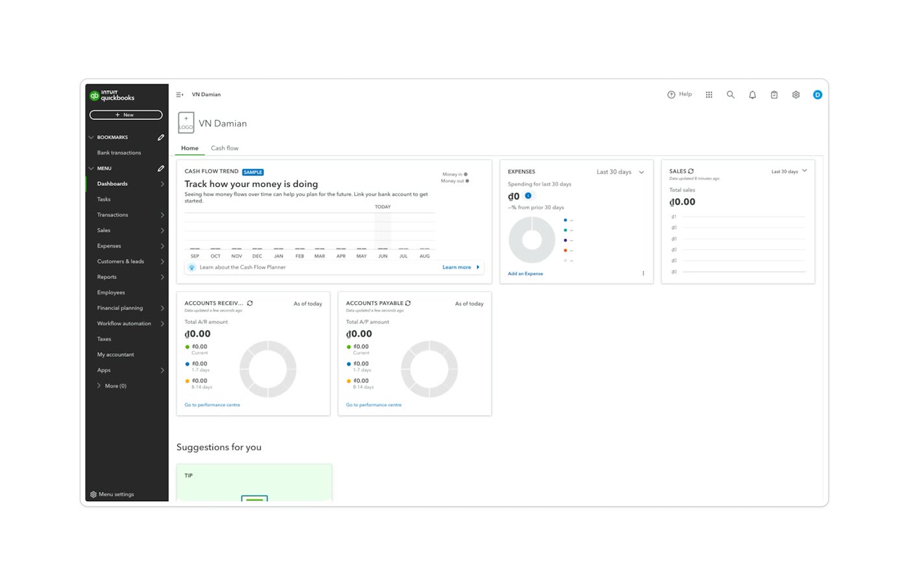Screen dimensions: 909x588
Task: Refresh the Accounts Payable widget
Action: (408, 303)
